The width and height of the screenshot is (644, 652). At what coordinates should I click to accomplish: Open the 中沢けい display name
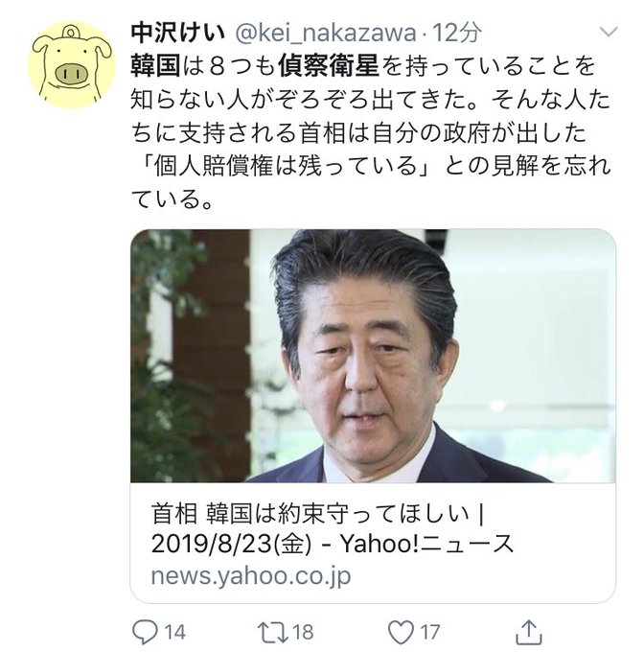coord(178,33)
